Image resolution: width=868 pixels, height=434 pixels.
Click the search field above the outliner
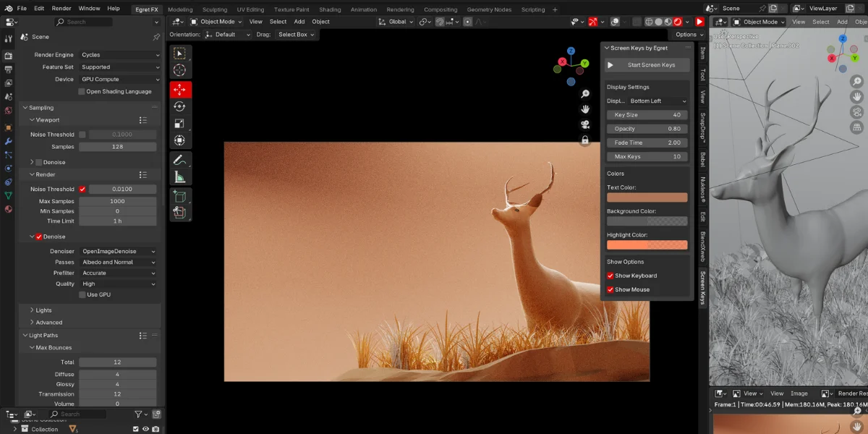point(77,414)
